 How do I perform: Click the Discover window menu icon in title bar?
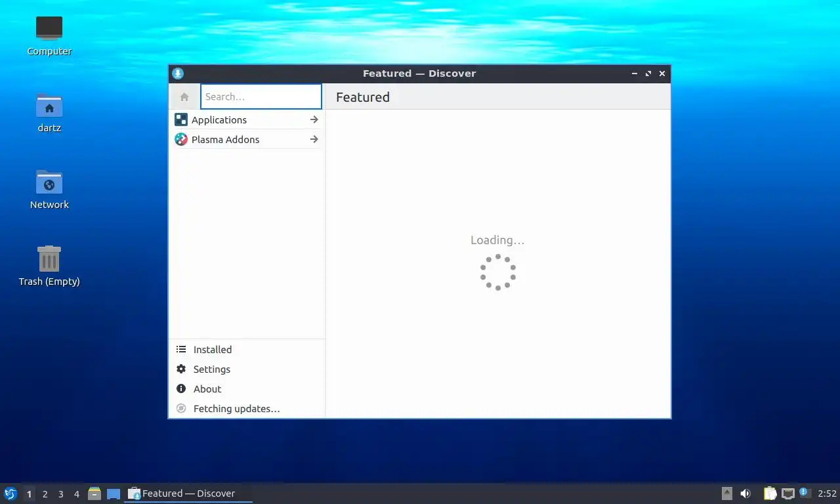pos(178,73)
